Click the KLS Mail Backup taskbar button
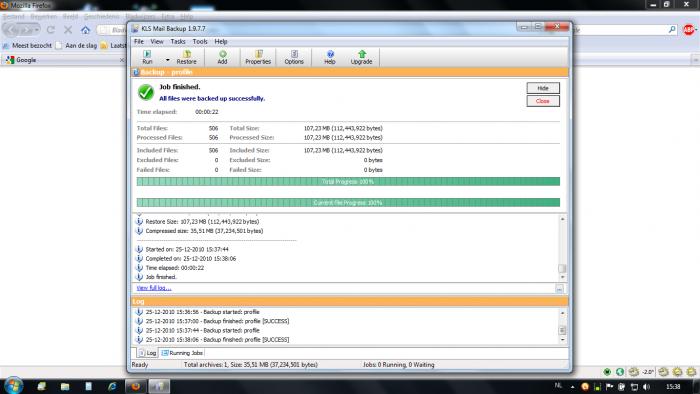 click(x=159, y=386)
